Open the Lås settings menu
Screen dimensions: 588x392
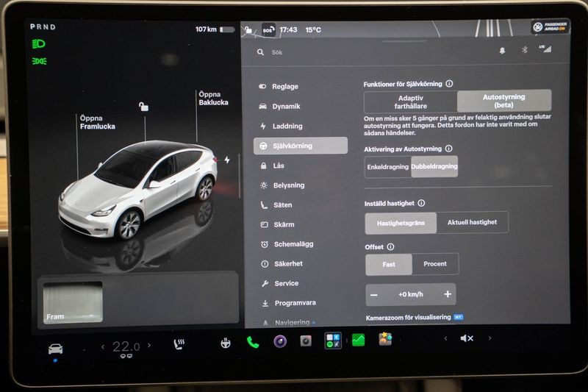[x=272, y=165]
